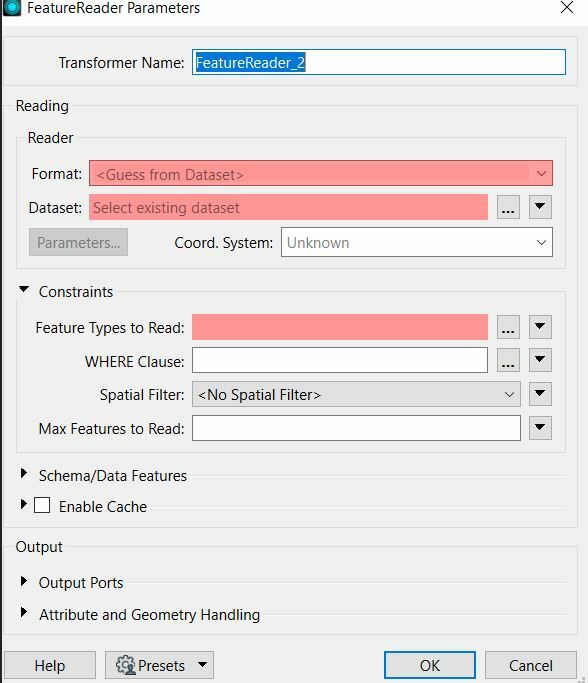Expand the Schema/Data Features section
Screen dimensions: 588x683
(24, 473)
